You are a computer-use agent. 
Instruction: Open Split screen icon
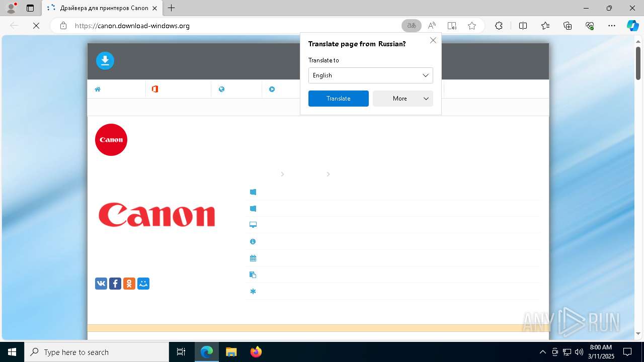coord(523,26)
